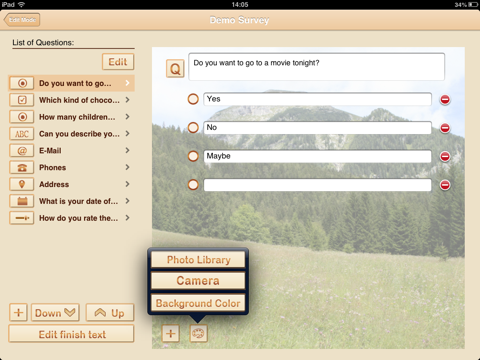Click the radio-type icon beside 'Do you want to go...'
Image resolution: width=480 pixels, height=360 pixels.
(22, 83)
